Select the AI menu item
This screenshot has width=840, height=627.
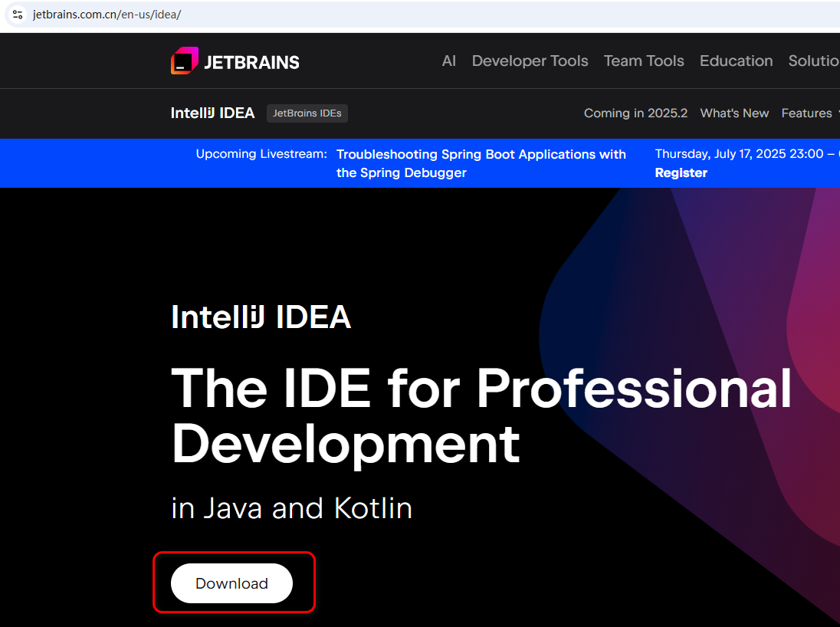point(448,61)
